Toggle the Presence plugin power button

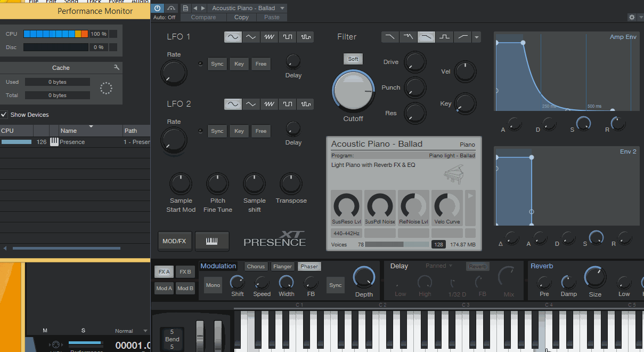click(158, 8)
